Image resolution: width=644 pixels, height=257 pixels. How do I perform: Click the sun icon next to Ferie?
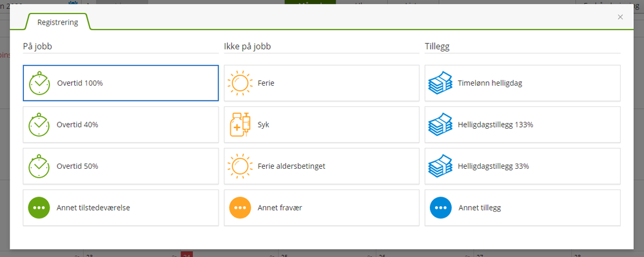[240, 83]
